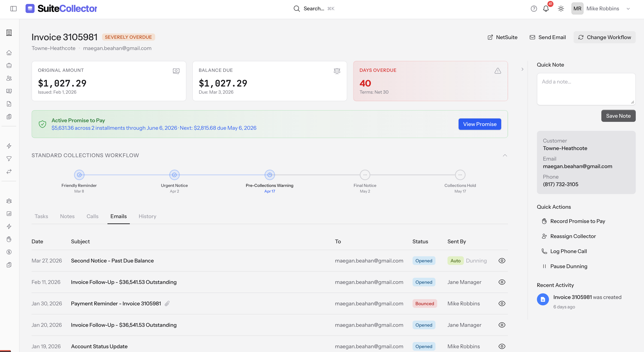This screenshot has width=644, height=352.
Task: View the bounced Payment Reminder email with the eye icon
Action: (x=502, y=303)
